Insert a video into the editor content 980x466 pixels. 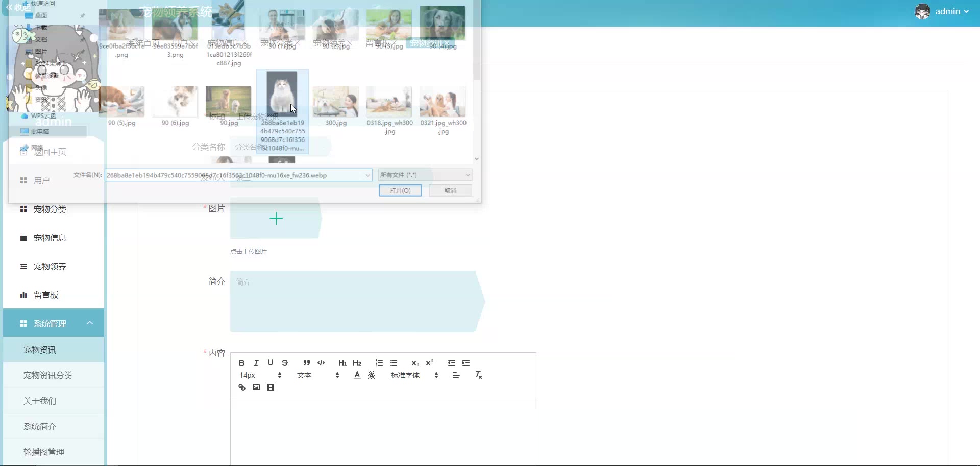tap(271, 387)
